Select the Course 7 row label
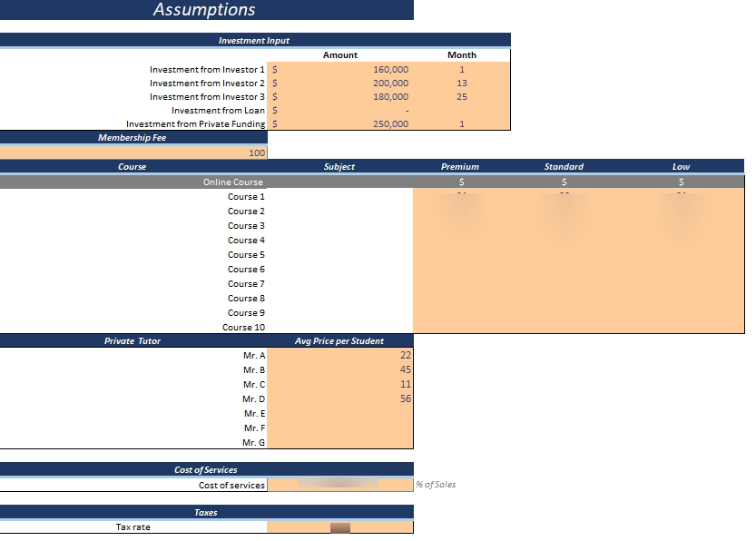This screenshot has height=541, width=756. (x=246, y=283)
